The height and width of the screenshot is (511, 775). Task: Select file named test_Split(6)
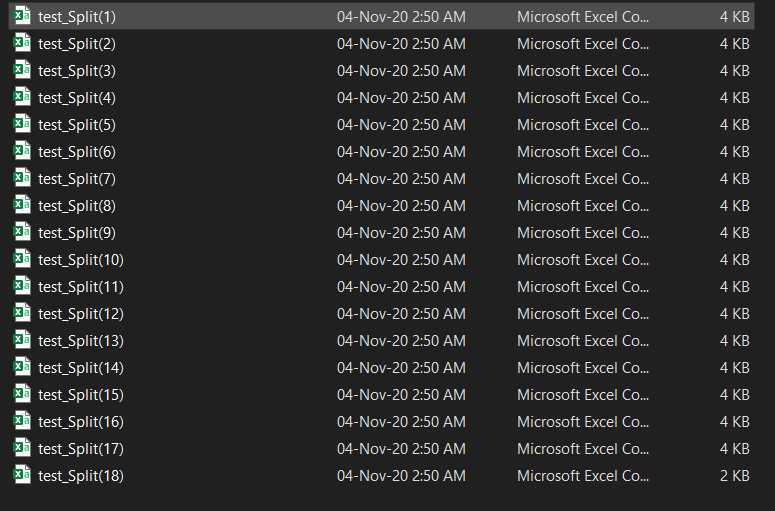[77, 152]
